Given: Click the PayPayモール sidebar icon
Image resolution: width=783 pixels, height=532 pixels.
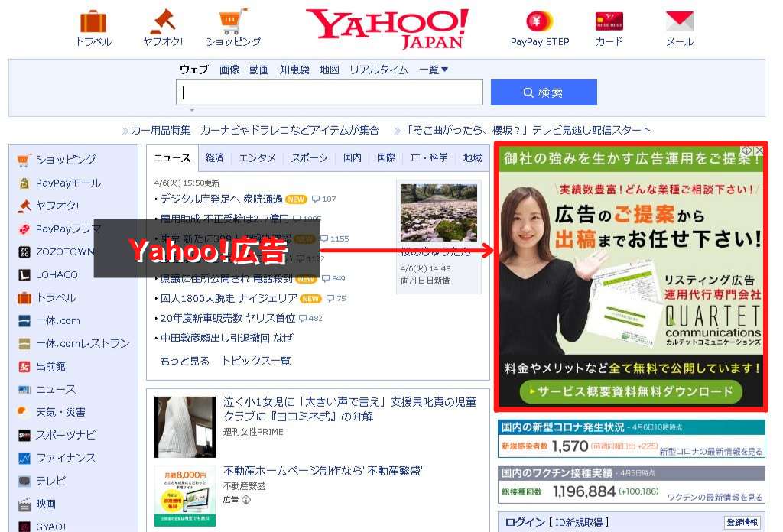Looking at the screenshot, I should coord(24,183).
